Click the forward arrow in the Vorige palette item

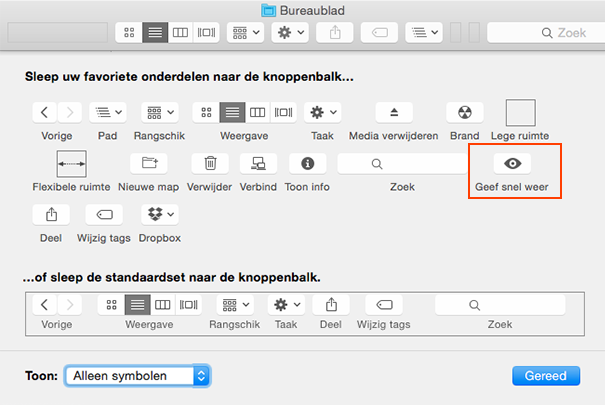pos(70,112)
